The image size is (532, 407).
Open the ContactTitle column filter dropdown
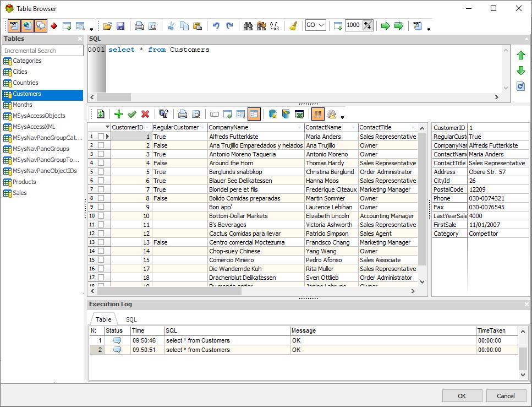pyautogui.click(x=413, y=127)
